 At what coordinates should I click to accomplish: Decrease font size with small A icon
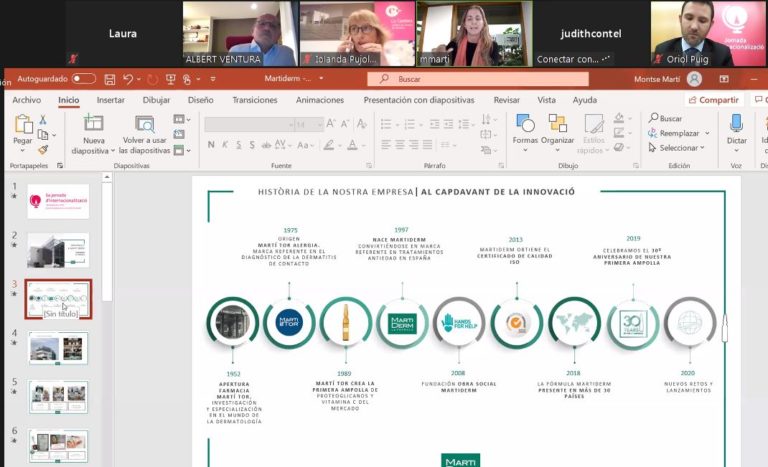click(345, 123)
